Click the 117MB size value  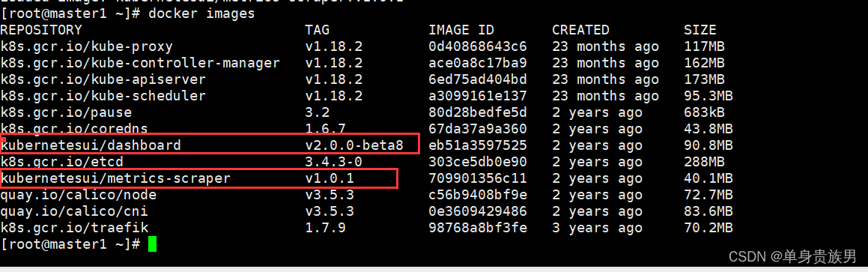704,46
